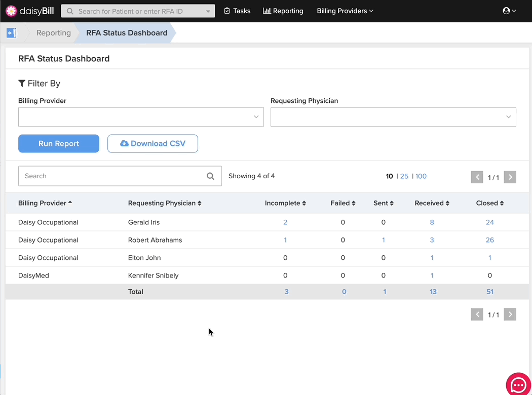Click the Total row label
The image size is (532, 395).
tap(136, 292)
